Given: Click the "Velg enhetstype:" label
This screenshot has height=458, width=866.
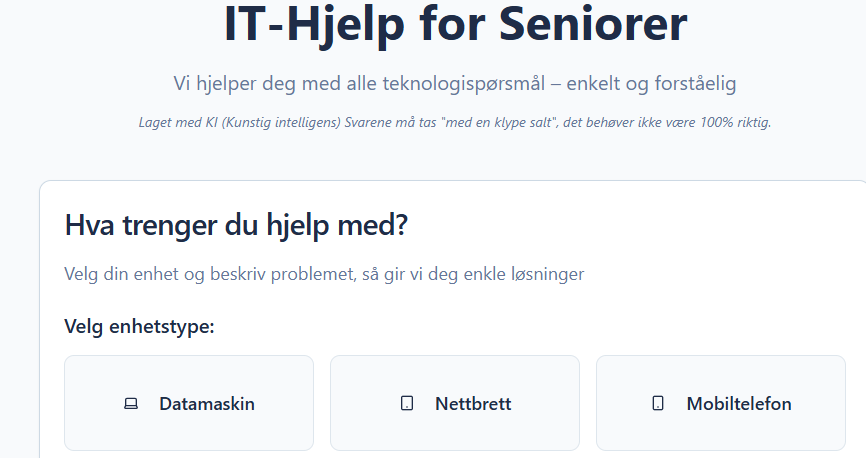Looking at the screenshot, I should tap(139, 327).
